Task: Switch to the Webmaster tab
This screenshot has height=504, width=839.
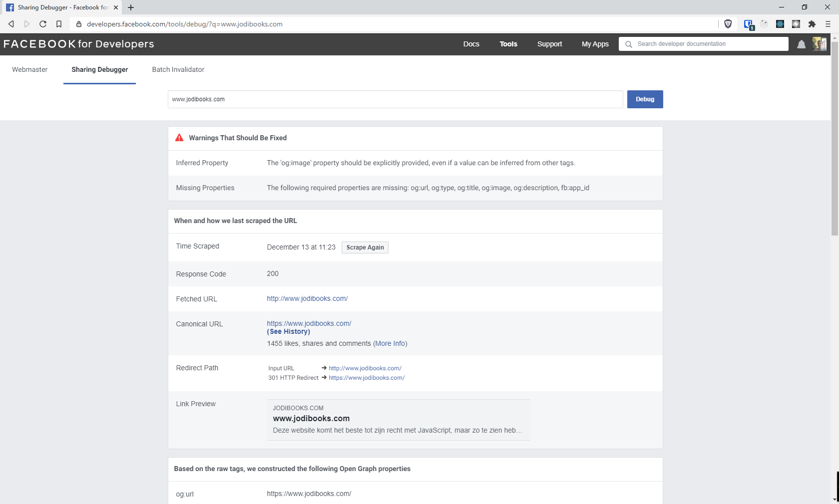Action: click(x=30, y=69)
